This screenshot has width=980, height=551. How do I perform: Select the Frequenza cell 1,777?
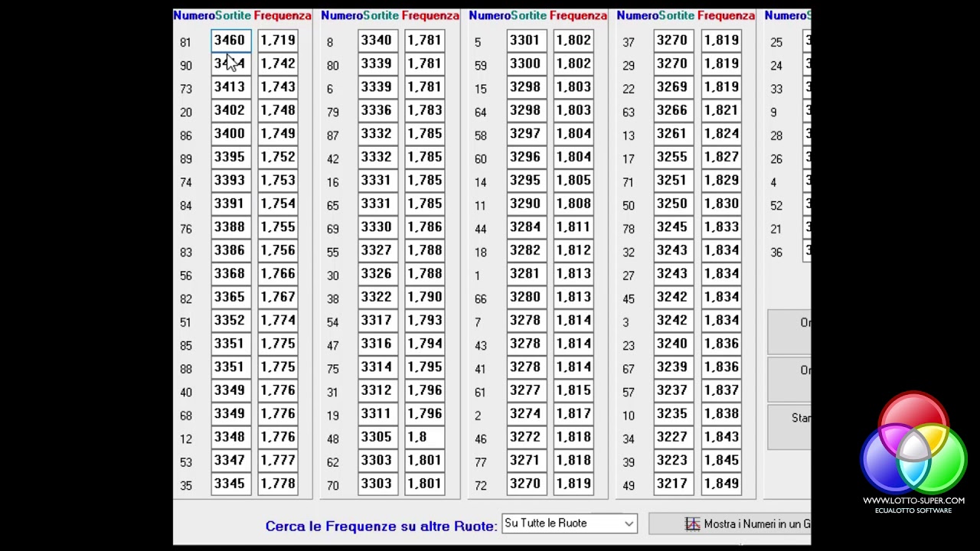278,461
